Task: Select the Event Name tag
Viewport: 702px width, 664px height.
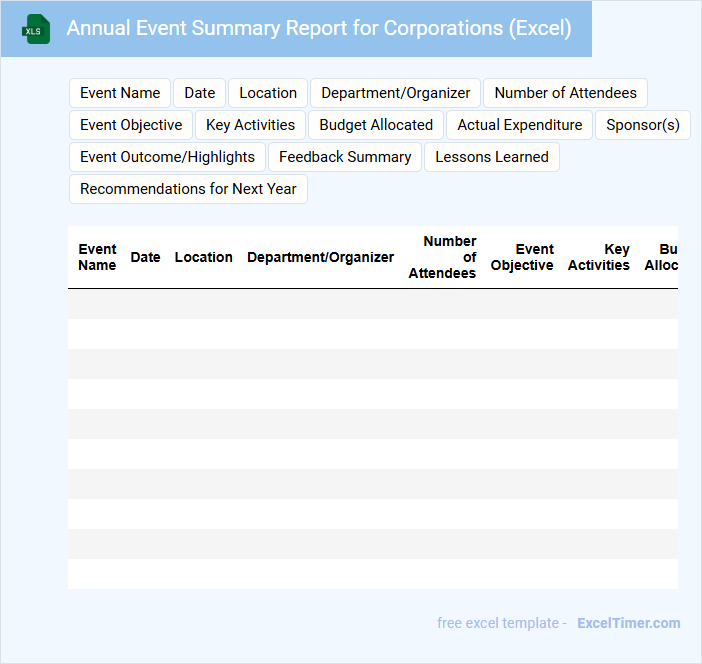Action: click(x=120, y=93)
